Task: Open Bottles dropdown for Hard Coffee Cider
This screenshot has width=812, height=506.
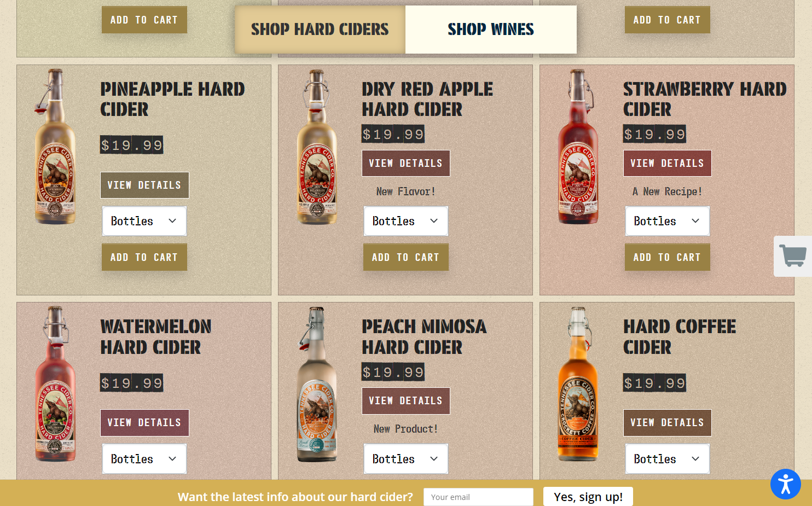Action: (668, 458)
